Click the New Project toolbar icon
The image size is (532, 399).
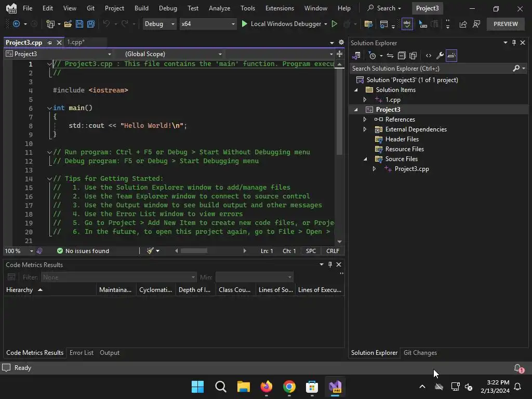pyautogui.click(x=50, y=24)
